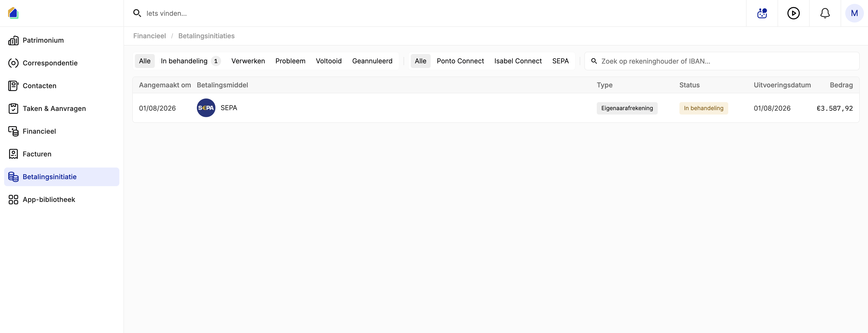Click the App-bibliotheek grid icon
Viewport: 868px width, 333px height.
tap(13, 199)
